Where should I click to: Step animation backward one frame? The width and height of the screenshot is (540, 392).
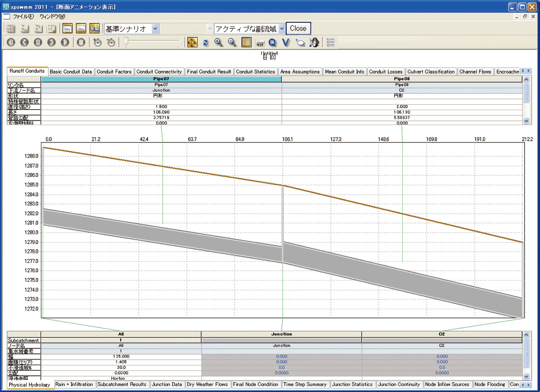[x=24, y=42]
